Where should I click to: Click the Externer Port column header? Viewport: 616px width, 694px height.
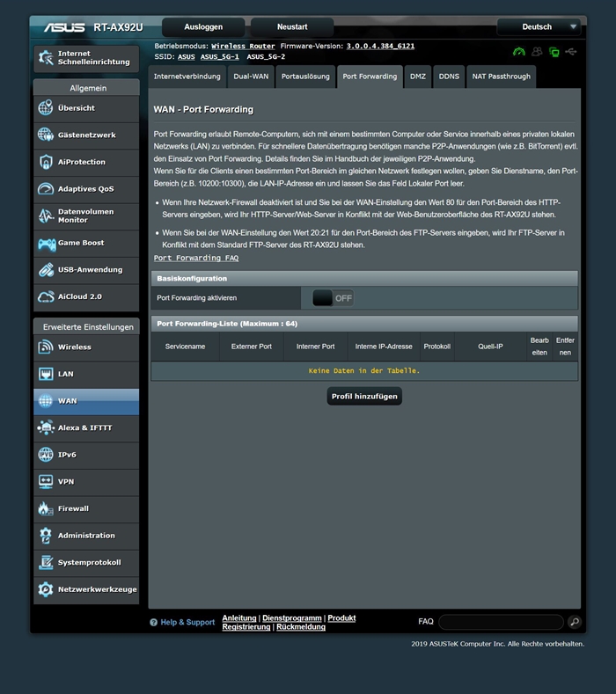click(x=252, y=347)
